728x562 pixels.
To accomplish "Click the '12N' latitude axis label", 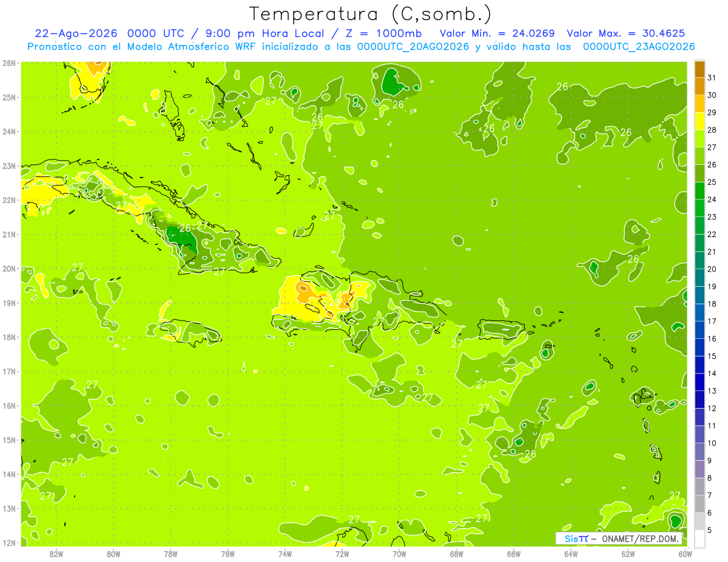I will (9, 543).
